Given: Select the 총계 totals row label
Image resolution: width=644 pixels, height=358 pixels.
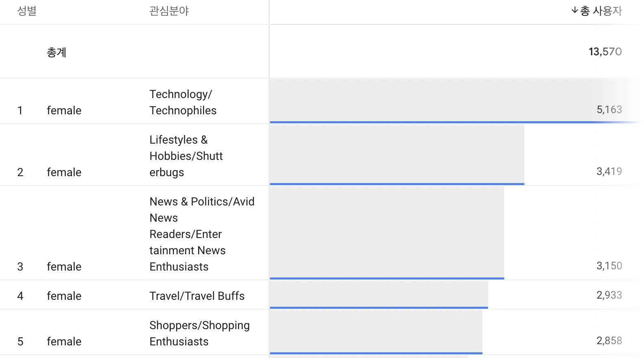Looking at the screenshot, I should pyautogui.click(x=57, y=52).
